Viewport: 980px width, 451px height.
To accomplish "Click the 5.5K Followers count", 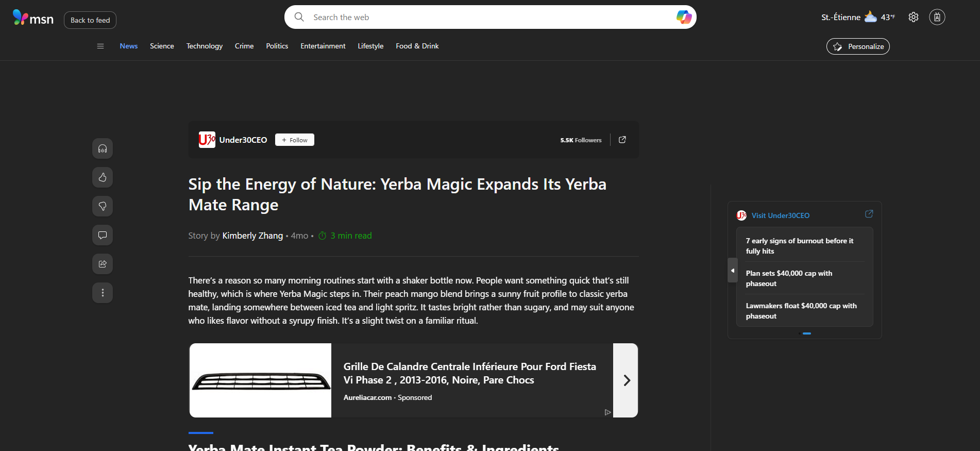I will pyautogui.click(x=581, y=140).
